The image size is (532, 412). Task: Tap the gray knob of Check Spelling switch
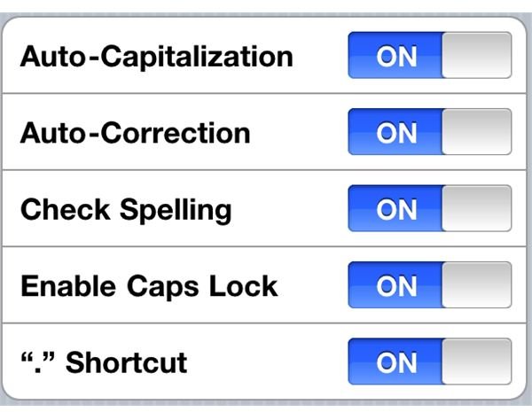(x=477, y=208)
